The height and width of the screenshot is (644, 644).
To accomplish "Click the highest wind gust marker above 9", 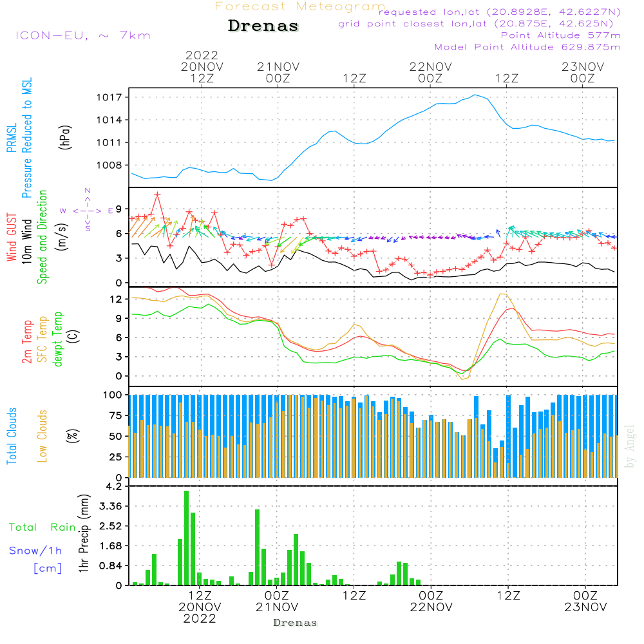I will (x=157, y=194).
